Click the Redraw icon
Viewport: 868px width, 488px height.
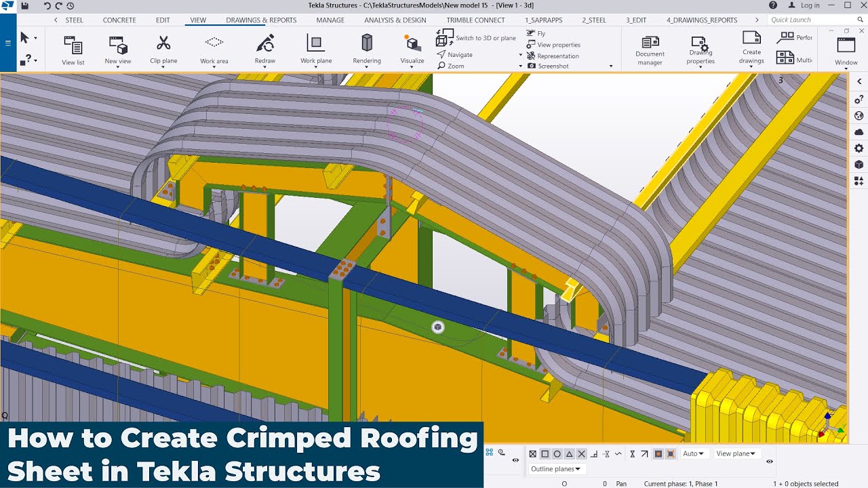point(265,43)
